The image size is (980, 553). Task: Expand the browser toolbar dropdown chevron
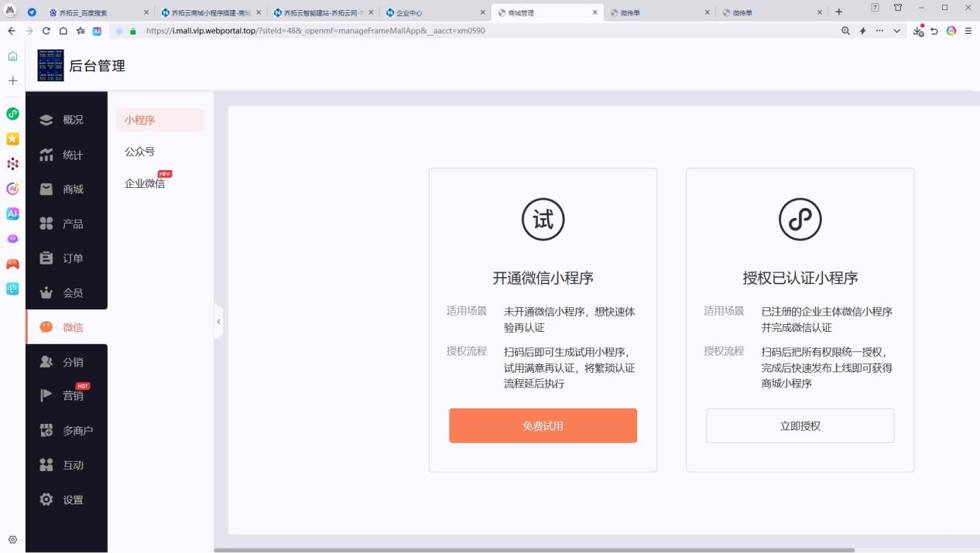coord(897,31)
